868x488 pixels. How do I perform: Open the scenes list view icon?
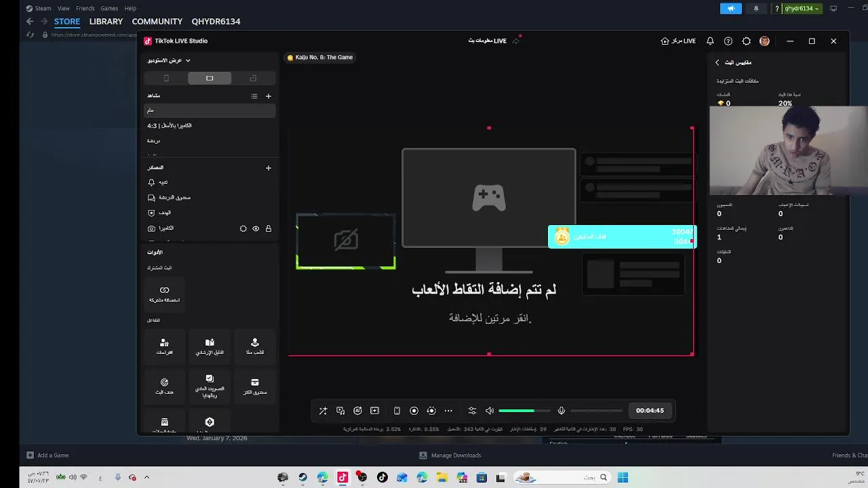(254, 96)
